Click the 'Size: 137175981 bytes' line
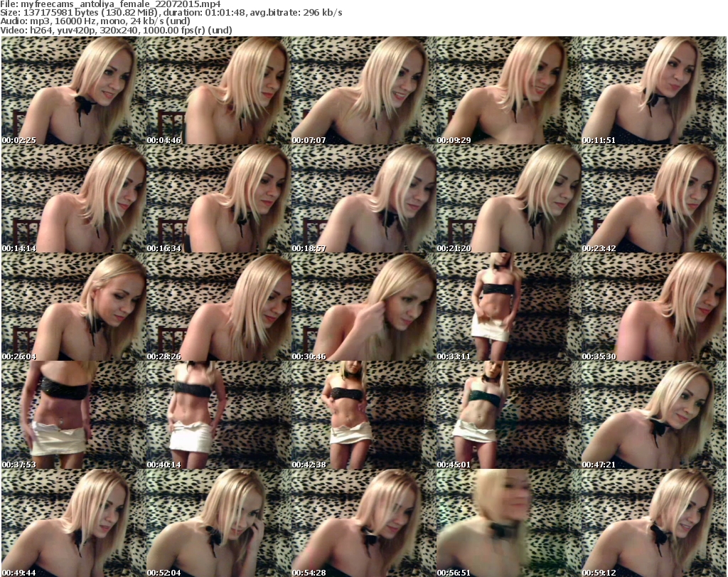Image resolution: width=728 pixels, height=577 pixels. click(x=171, y=13)
